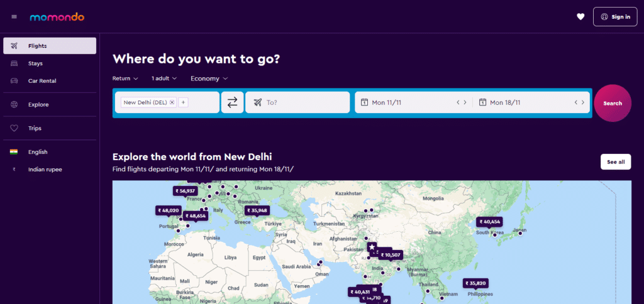Add another origin with plus button
Viewport: 644px width, 304px height.
point(183,102)
